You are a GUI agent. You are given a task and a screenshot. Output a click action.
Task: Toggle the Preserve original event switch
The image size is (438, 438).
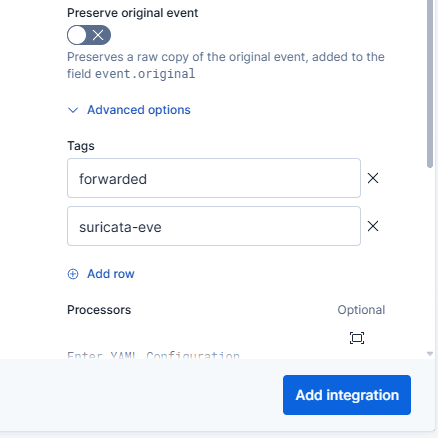tap(89, 35)
